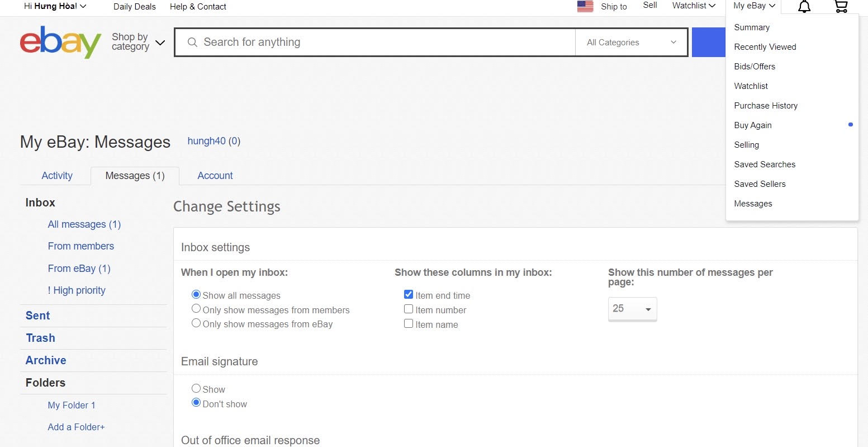Select Don't show email signature option
Image resolution: width=868 pixels, height=447 pixels.
click(x=196, y=403)
